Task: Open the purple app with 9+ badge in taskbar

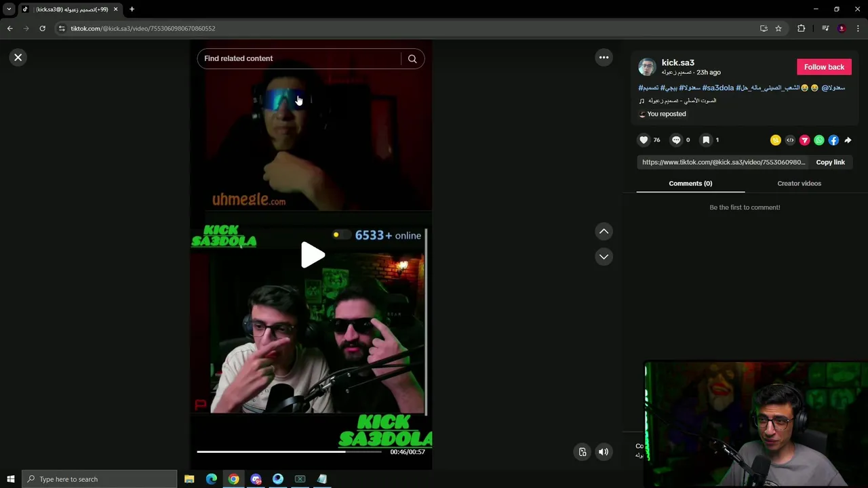Action: (256, 479)
